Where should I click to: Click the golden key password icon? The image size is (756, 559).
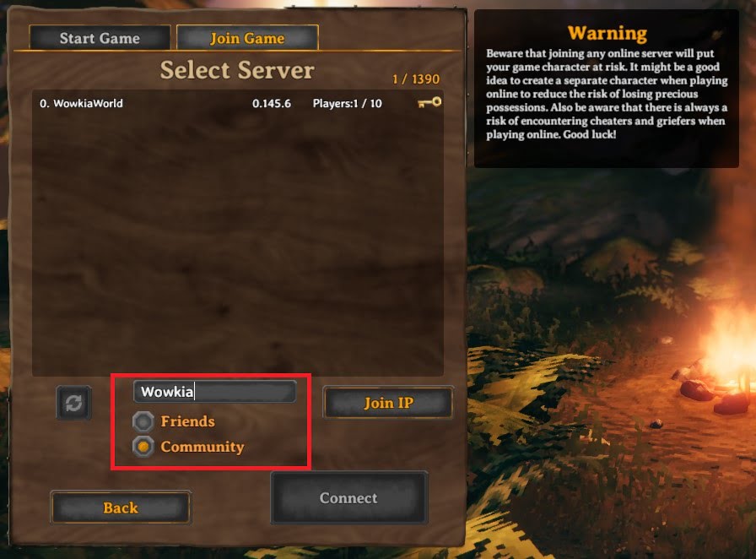tap(429, 102)
